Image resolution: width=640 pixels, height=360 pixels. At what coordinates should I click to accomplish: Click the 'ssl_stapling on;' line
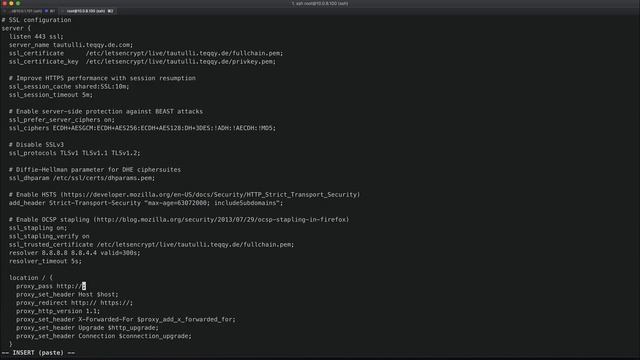tap(38, 228)
